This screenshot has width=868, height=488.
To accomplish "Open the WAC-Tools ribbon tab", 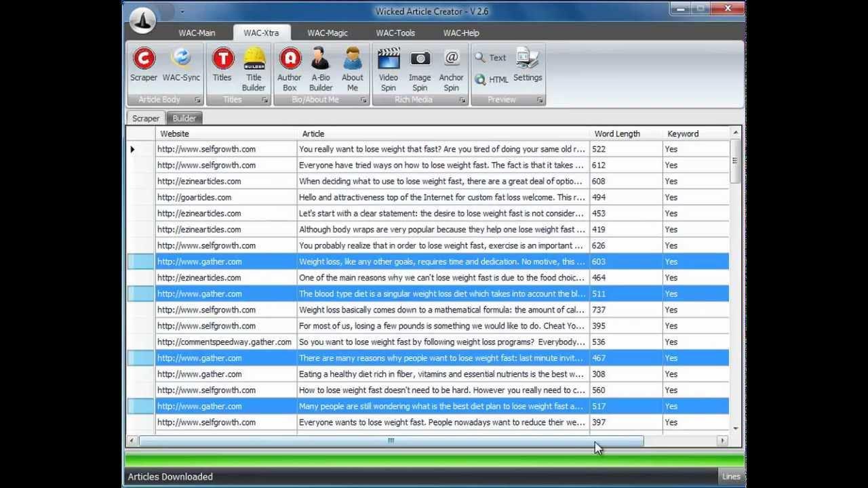I will tap(396, 33).
